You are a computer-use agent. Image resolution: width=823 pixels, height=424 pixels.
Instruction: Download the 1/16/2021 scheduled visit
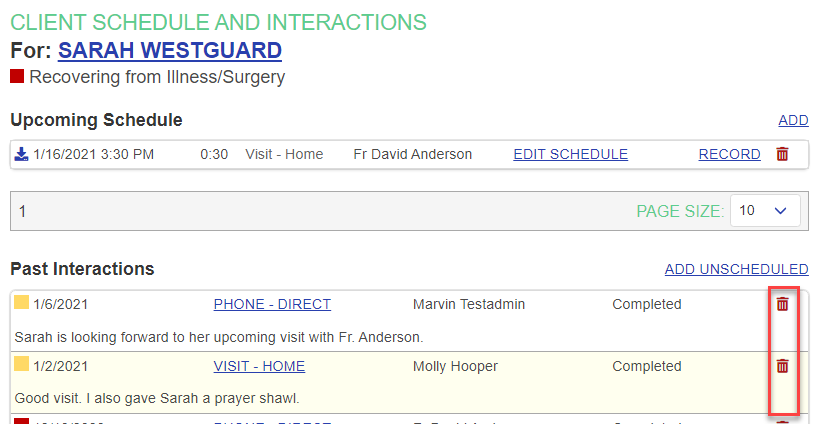[x=22, y=154]
